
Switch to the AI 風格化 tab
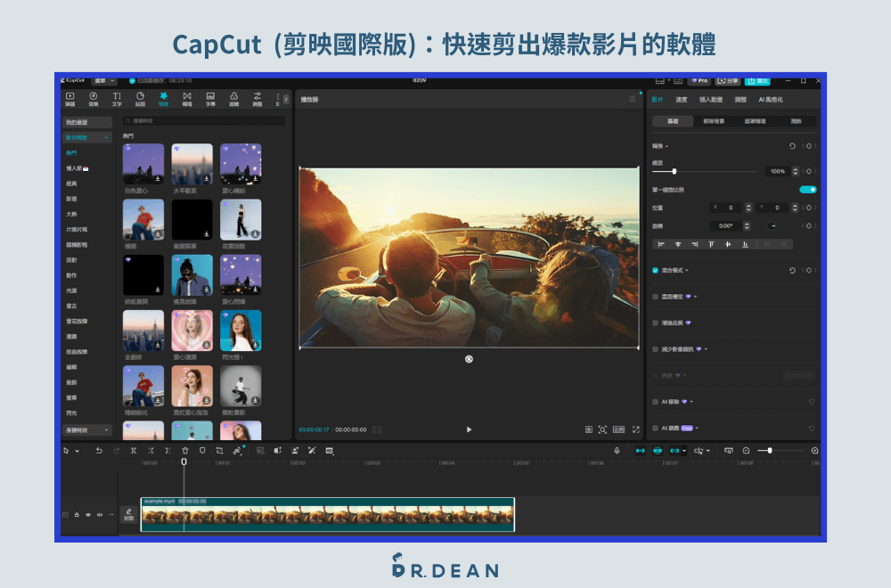[771, 100]
